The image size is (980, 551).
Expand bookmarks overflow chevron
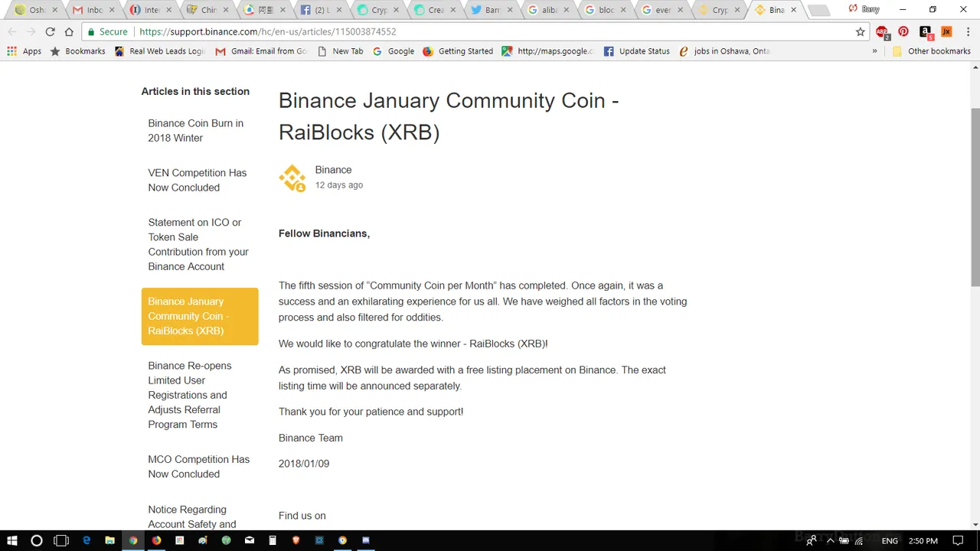(874, 51)
